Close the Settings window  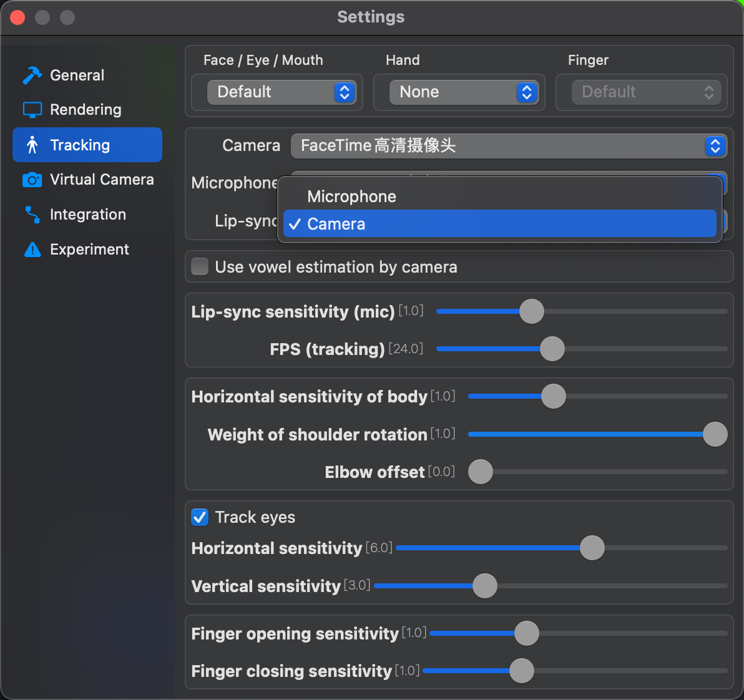tap(17, 17)
